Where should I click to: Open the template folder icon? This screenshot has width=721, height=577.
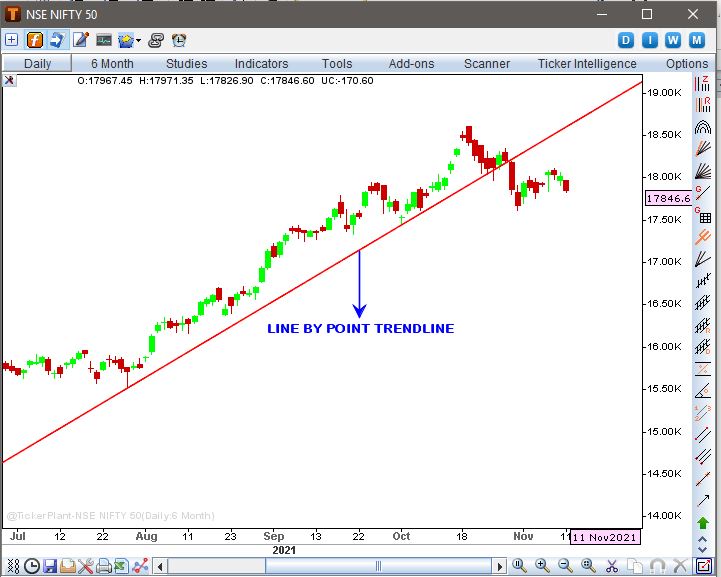point(68,566)
